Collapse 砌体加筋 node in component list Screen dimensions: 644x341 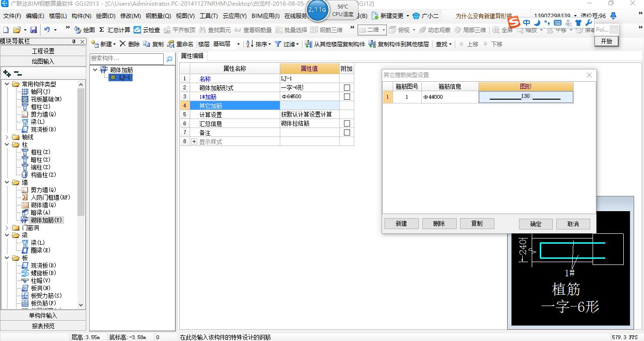(95, 70)
